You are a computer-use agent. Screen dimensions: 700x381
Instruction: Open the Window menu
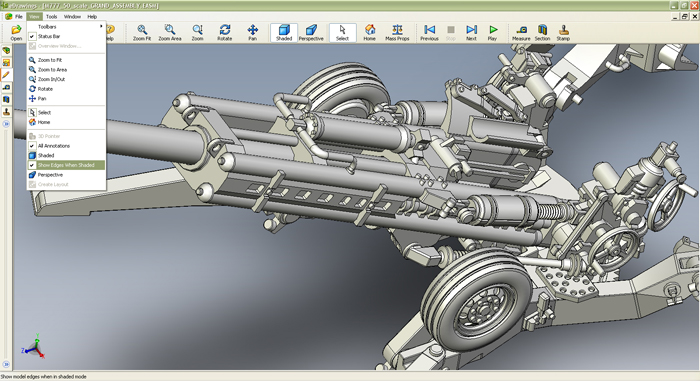coord(72,17)
